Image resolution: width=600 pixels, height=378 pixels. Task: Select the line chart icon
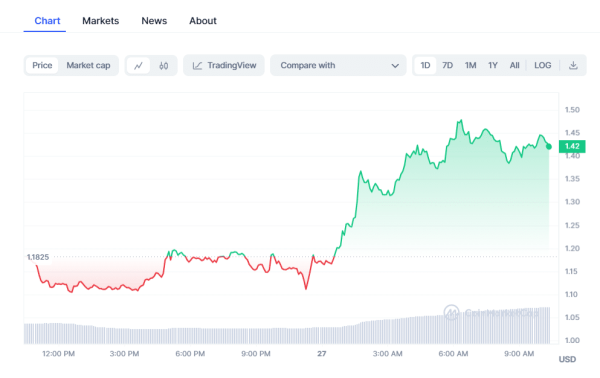[x=139, y=66]
